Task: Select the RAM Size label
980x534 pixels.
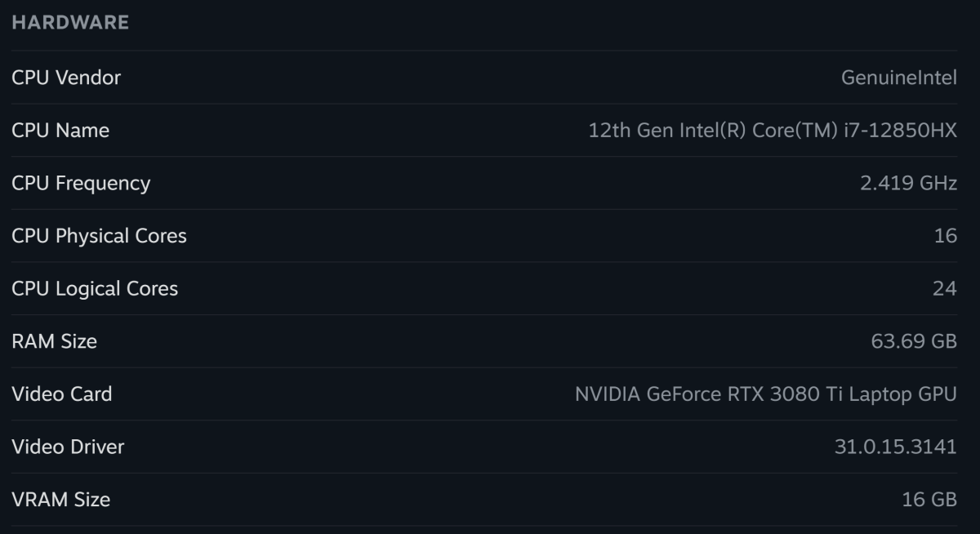Action: coord(54,341)
